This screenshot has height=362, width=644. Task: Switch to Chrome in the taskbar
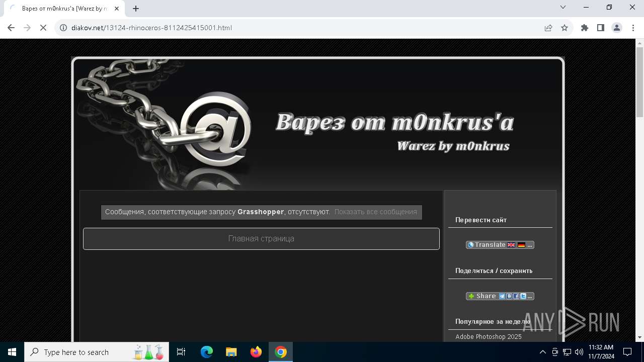point(281,352)
